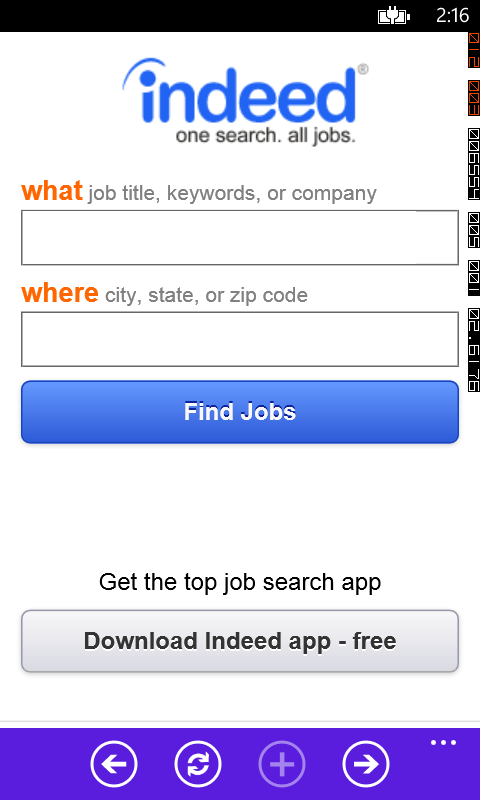Tap the 02.6176 debug counter
Viewport: 480px width, 800px height.
(474, 350)
